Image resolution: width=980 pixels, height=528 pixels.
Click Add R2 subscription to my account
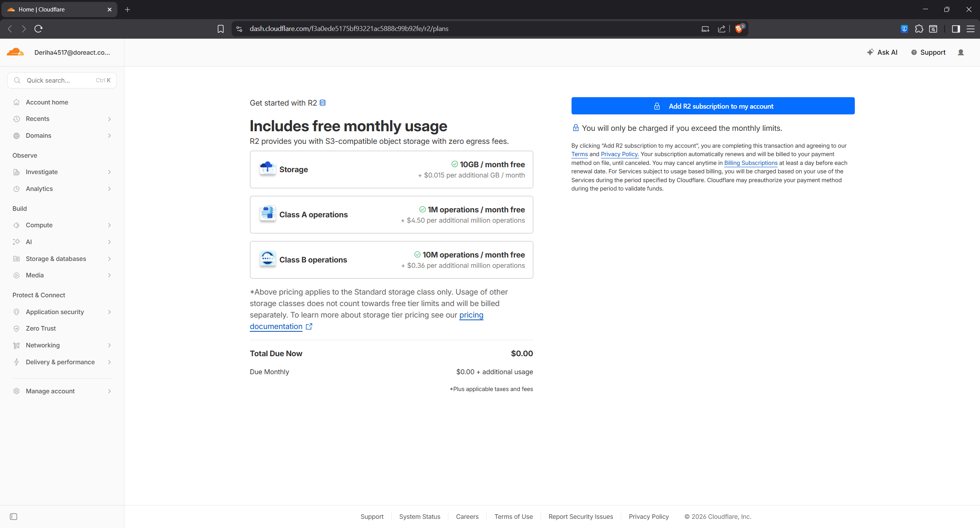point(713,106)
